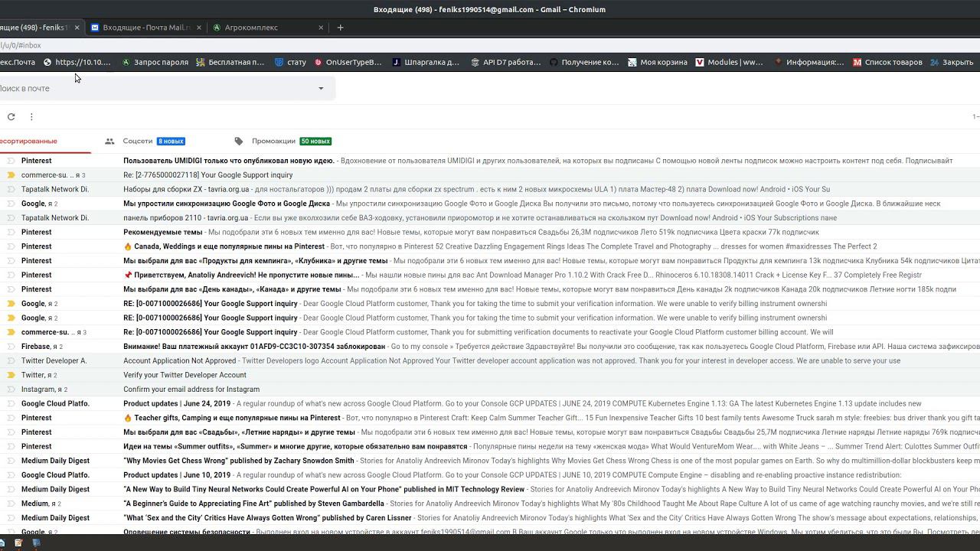The height and width of the screenshot is (551, 980).
Task: Click the Gmail refresh icon
Action: [11, 117]
